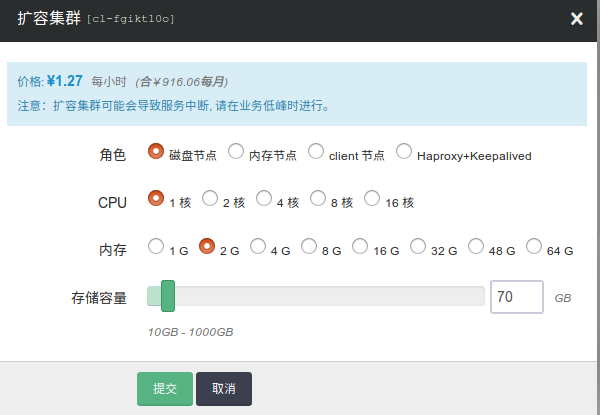Screen dimensions: 600x415
Task: Select the 磁盘节点 role
Action: (156, 151)
